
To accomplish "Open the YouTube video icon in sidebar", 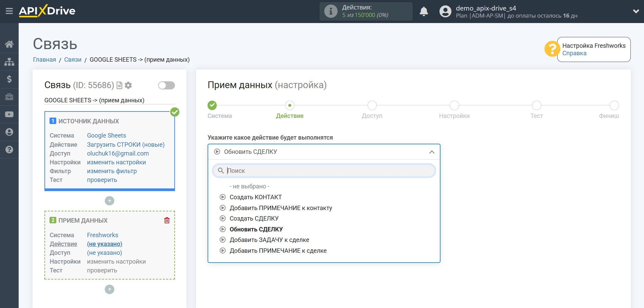I will tap(9, 115).
